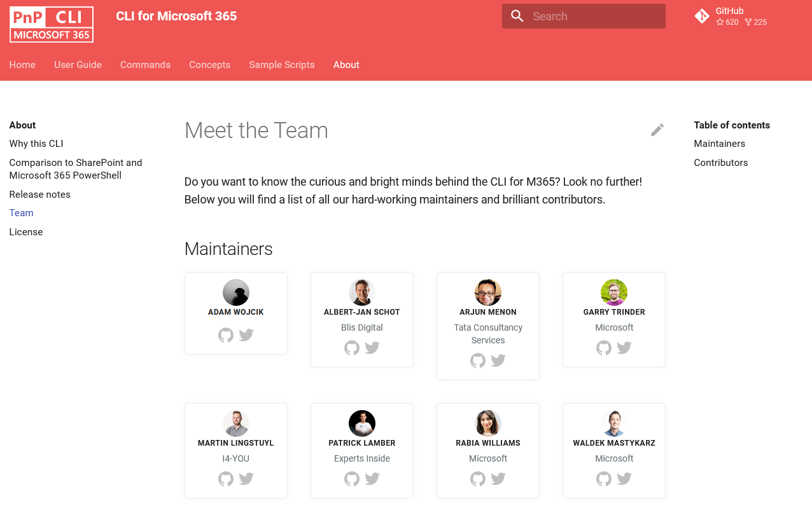Open Albert-Jan Schot's GitHub icon
812x508 pixels.
pos(352,348)
